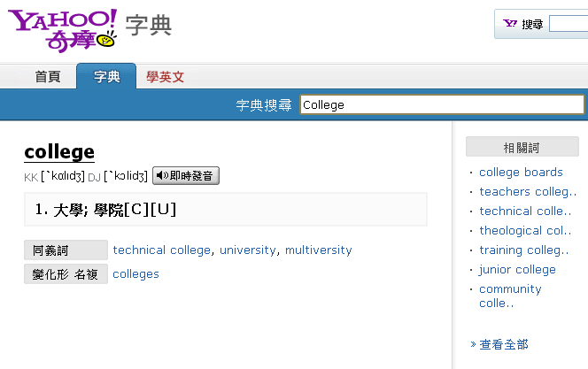
Task: Focus the 字典搜尋 field containing College
Action: 442,104
